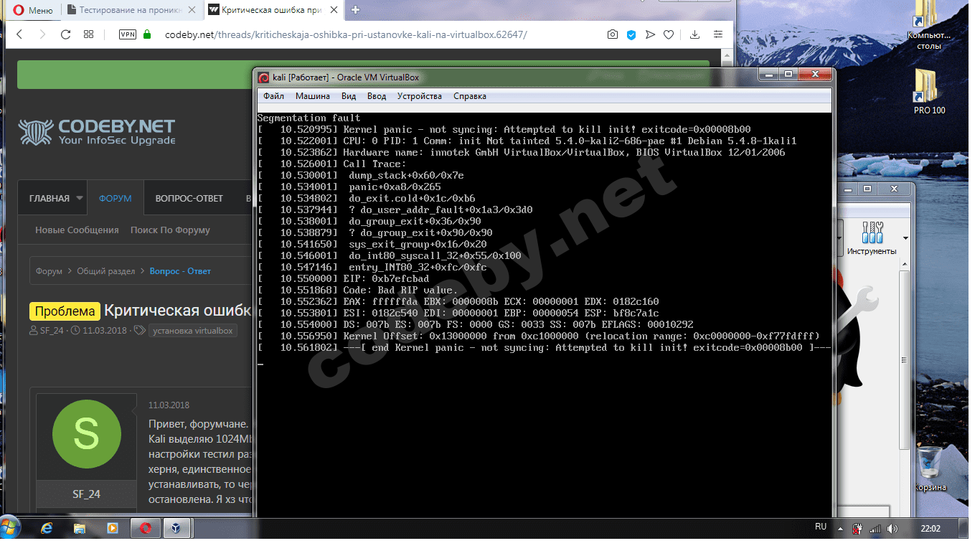Click the Поиск По Форуму link
980x551 pixels.
coord(170,230)
